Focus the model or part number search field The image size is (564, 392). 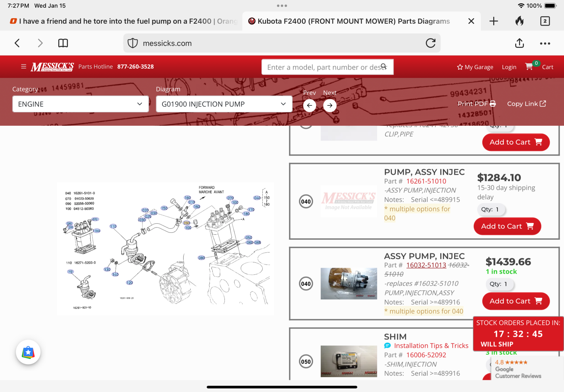tap(327, 67)
